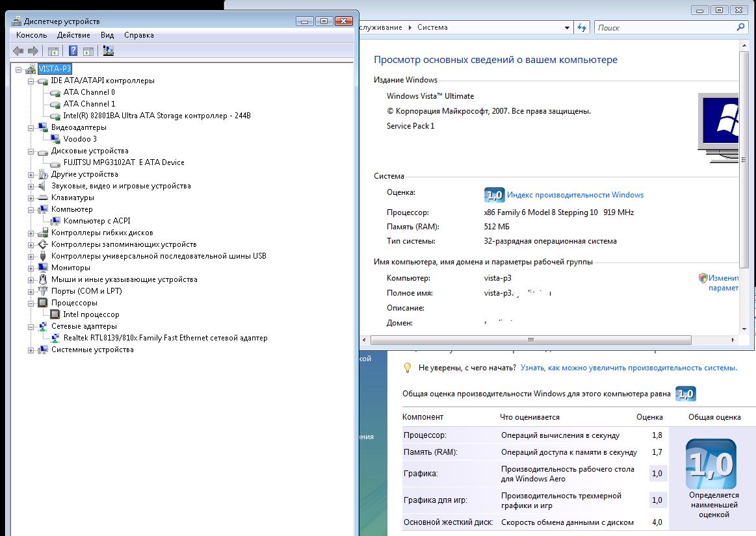The height and width of the screenshot is (536, 756).
Task: Open the Консоль menu
Action: pos(31,35)
